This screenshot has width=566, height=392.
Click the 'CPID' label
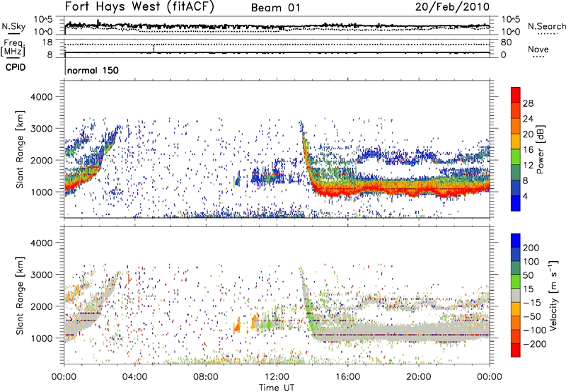tap(16, 67)
